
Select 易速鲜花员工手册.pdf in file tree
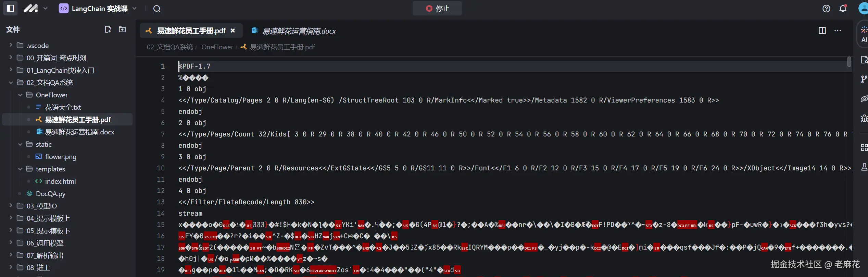point(67,120)
